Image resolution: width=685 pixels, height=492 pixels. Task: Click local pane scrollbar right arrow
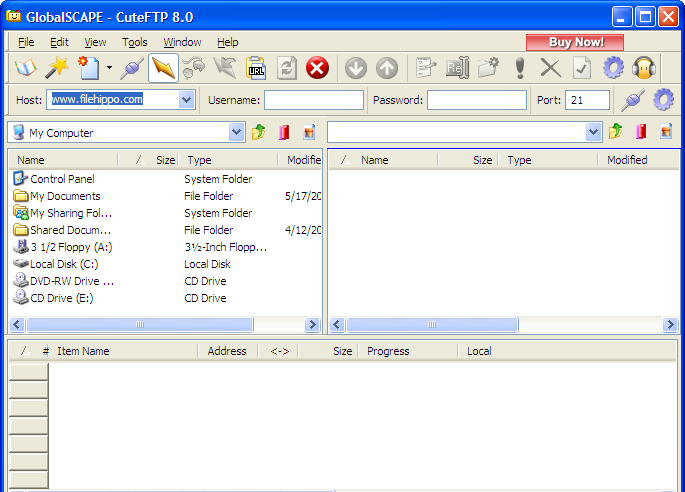point(312,324)
